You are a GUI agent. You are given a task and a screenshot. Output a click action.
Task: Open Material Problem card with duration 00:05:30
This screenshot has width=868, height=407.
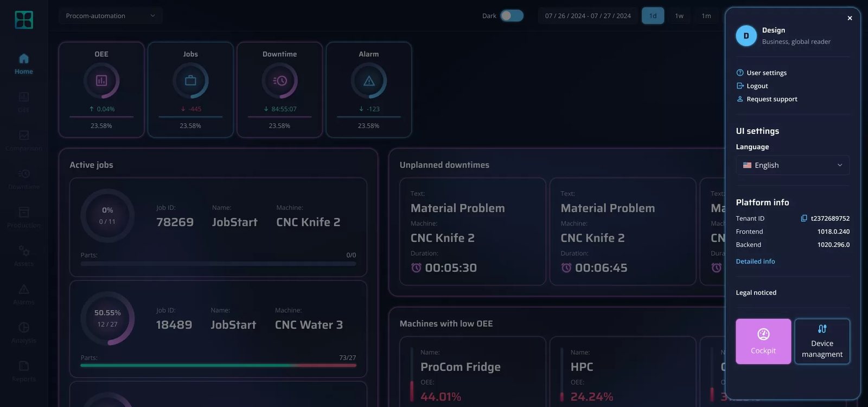point(473,231)
